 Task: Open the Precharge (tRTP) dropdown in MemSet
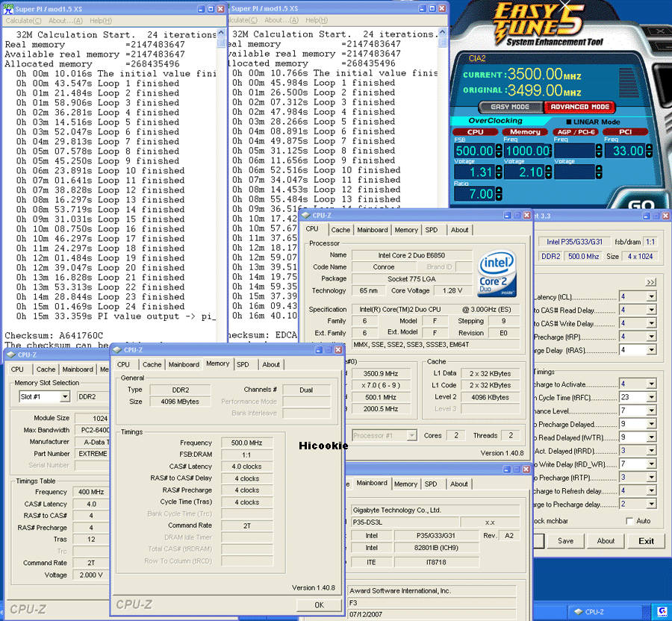coord(651,477)
